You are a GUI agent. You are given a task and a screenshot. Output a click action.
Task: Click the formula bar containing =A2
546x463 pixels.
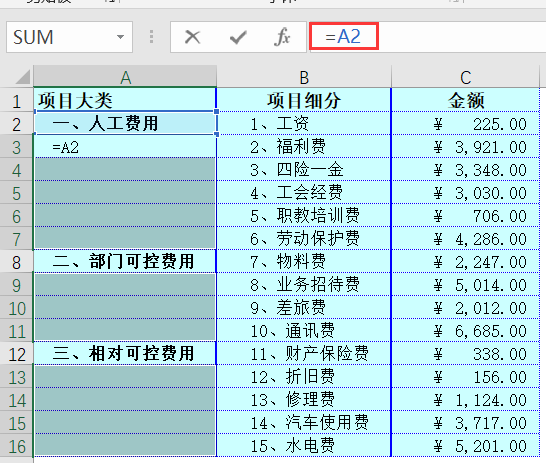428,37
